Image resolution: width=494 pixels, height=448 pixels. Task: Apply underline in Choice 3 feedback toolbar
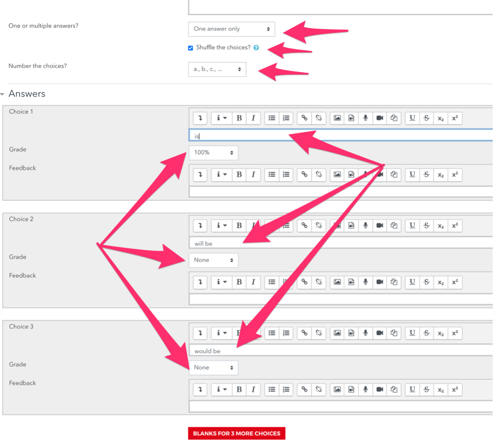[412, 389]
